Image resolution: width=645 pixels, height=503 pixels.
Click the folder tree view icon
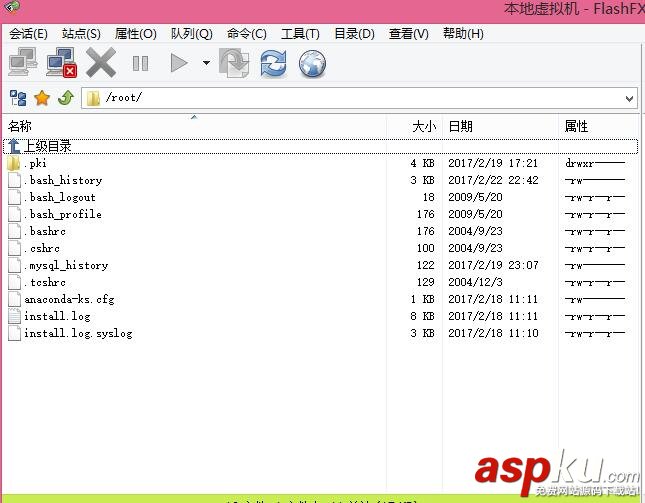click(18, 98)
